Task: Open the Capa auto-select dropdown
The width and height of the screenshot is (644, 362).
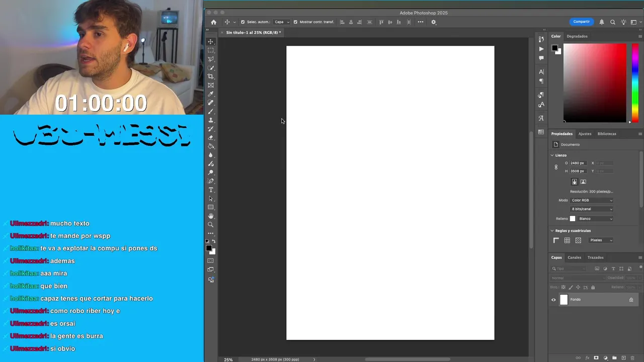Action: (x=282, y=22)
